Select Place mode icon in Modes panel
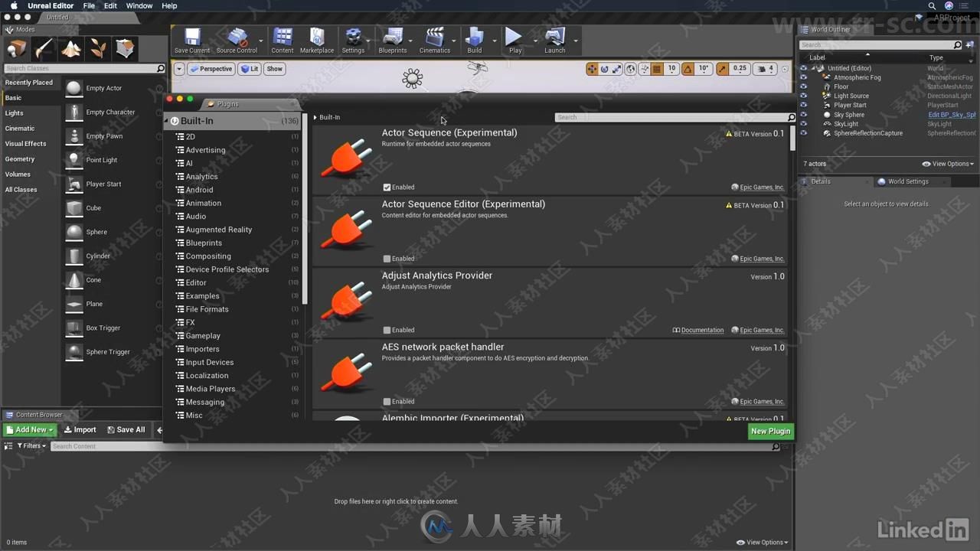 pos(17,49)
